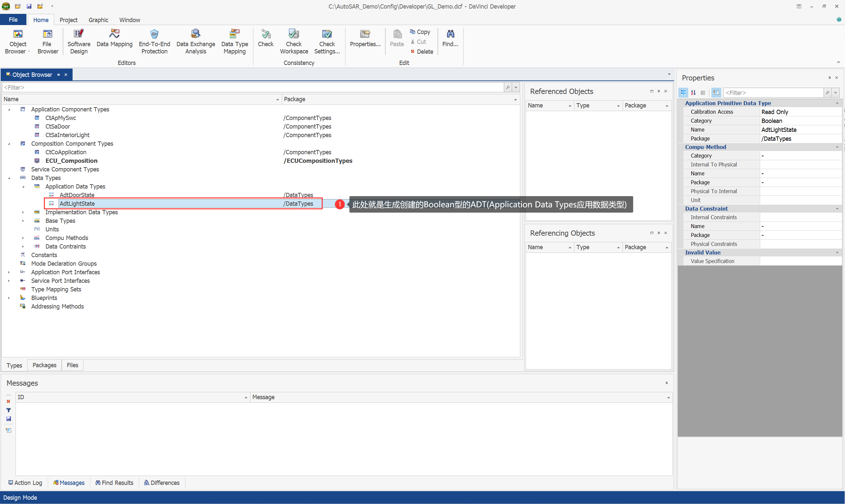This screenshot has width=845, height=504.
Task: Click the Find binoculars icon
Action: coord(450,34)
